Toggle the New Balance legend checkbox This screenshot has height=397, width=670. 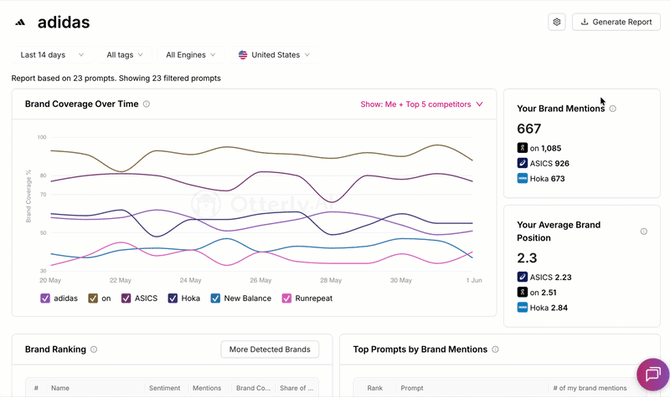click(x=215, y=298)
